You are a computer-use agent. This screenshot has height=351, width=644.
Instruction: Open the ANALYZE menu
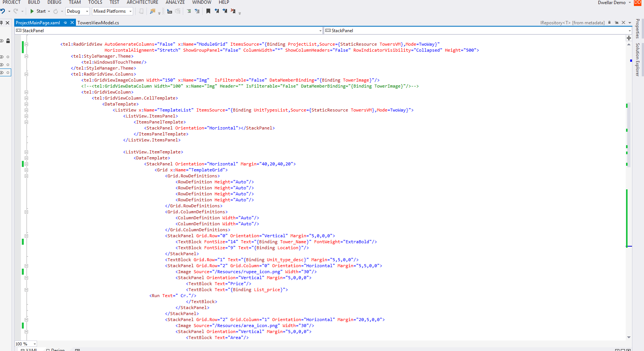175,2
